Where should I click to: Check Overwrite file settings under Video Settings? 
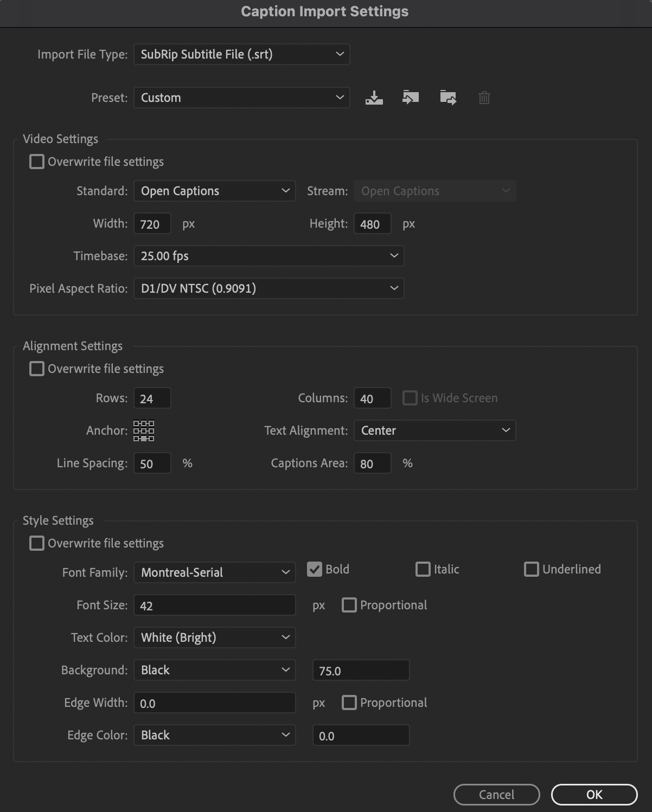[36, 161]
